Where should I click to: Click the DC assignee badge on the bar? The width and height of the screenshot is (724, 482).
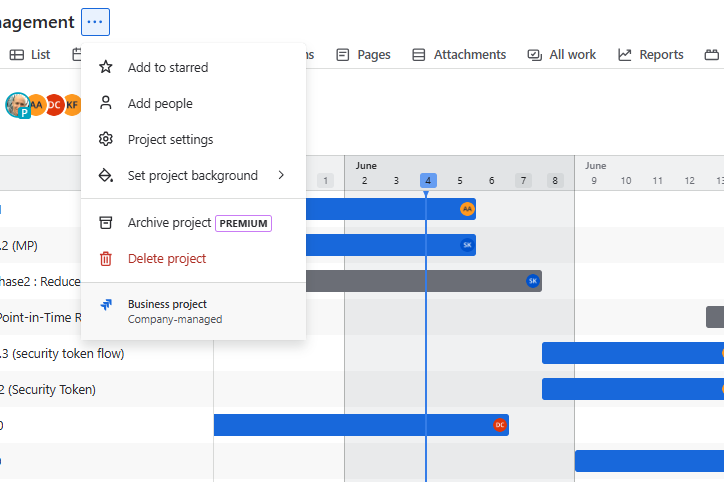pyautogui.click(x=500, y=425)
